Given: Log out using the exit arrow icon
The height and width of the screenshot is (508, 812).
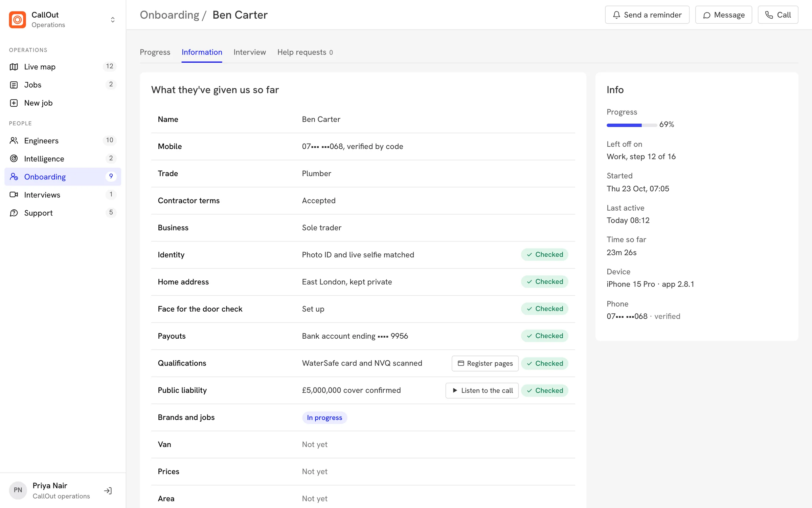Looking at the screenshot, I should click(x=108, y=490).
